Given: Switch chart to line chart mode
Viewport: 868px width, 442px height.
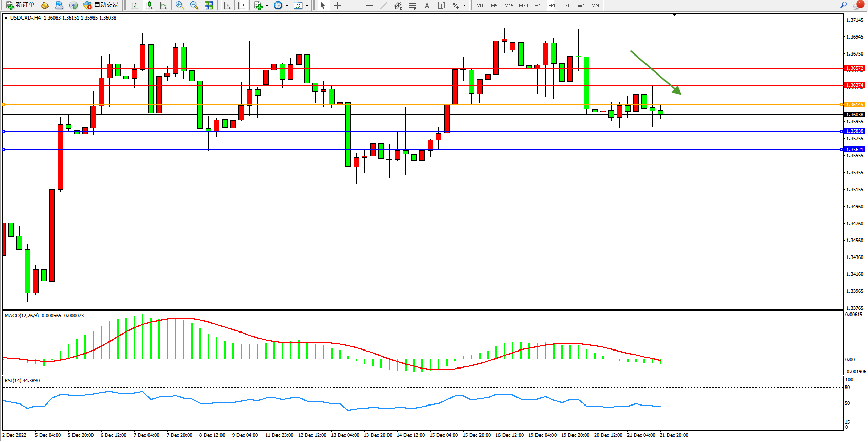Looking at the screenshot, I should pyautogui.click(x=163, y=5).
